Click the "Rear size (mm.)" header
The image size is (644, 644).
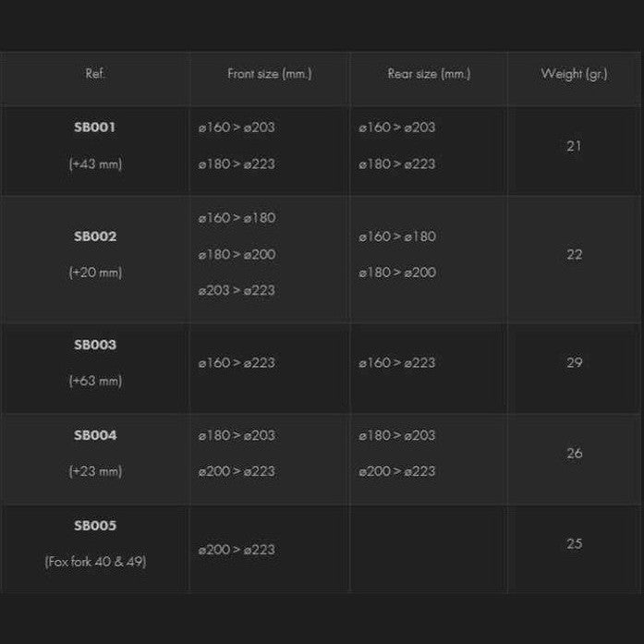tap(429, 74)
